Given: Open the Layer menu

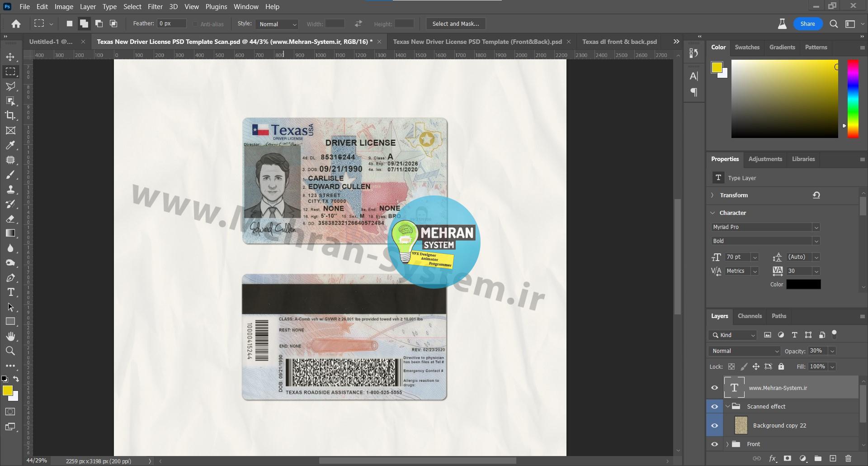Looking at the screenshot, I should pos(88,7).
